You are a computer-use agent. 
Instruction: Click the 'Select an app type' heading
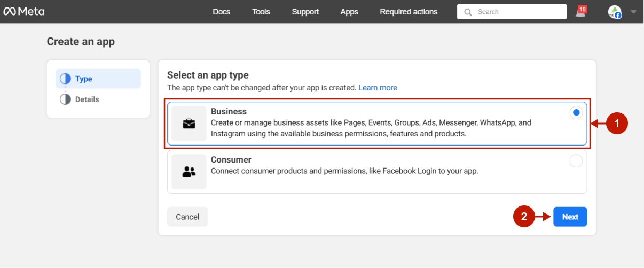click(x=208, y=75)
